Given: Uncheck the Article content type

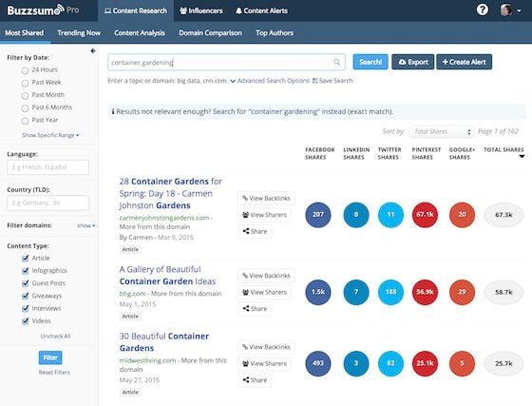Looking at the screenshot, I should tap(25, 259).
